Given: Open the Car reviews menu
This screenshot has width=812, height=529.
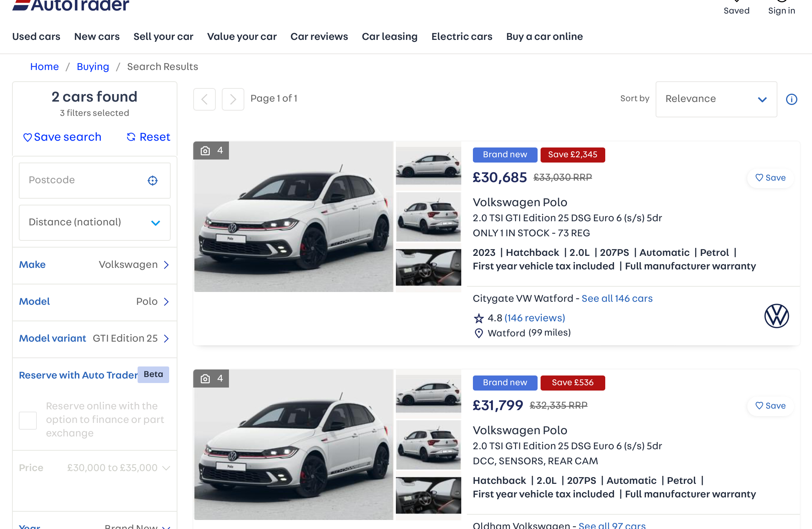Looking at the screenshot, I should [320, 36].
